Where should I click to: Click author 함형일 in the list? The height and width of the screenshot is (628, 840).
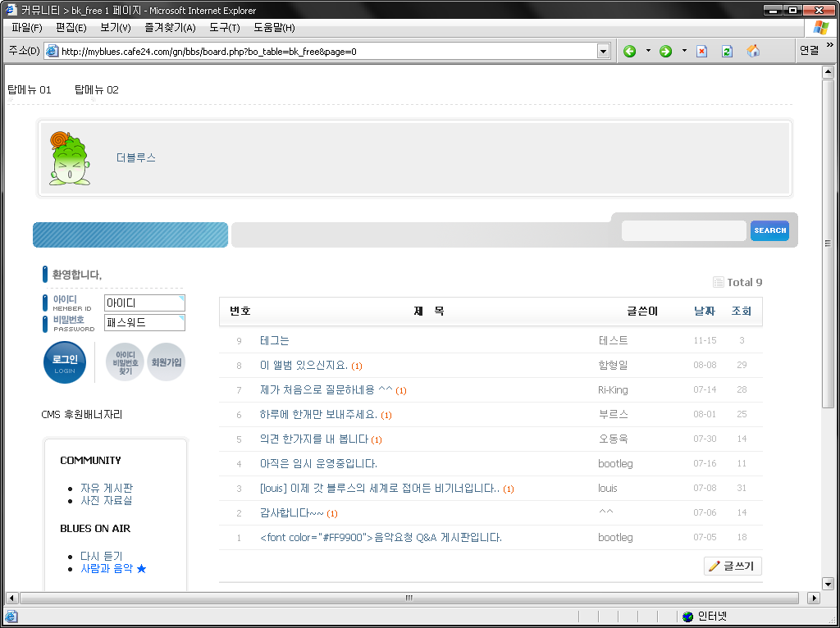(x=613, y=365)
